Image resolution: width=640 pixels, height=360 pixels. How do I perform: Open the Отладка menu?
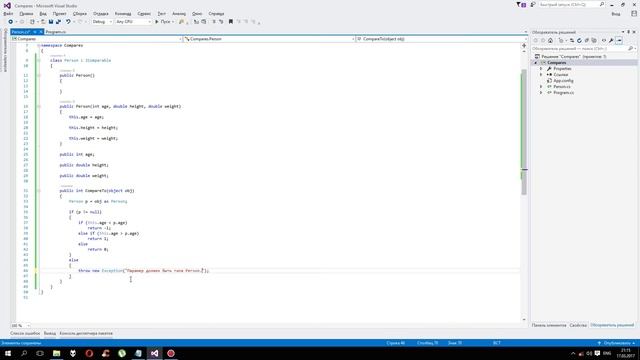pyautogui.click(x=101, y=13)
